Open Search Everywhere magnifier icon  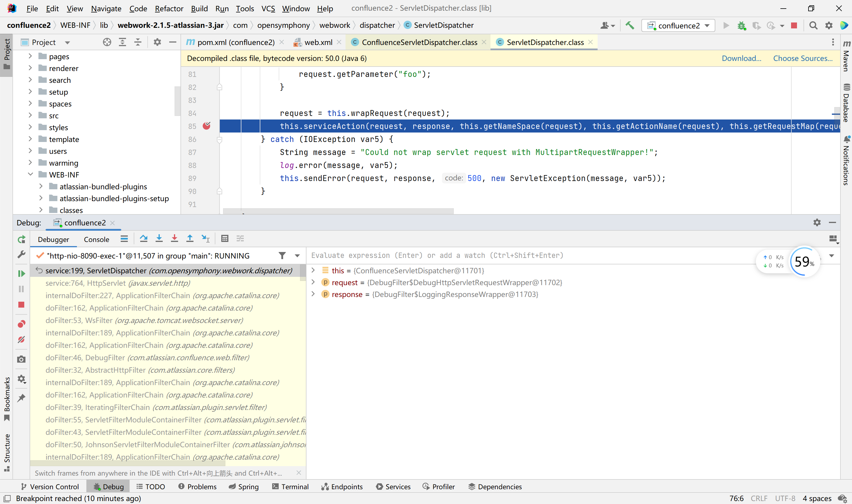click(x=813, y=25)
